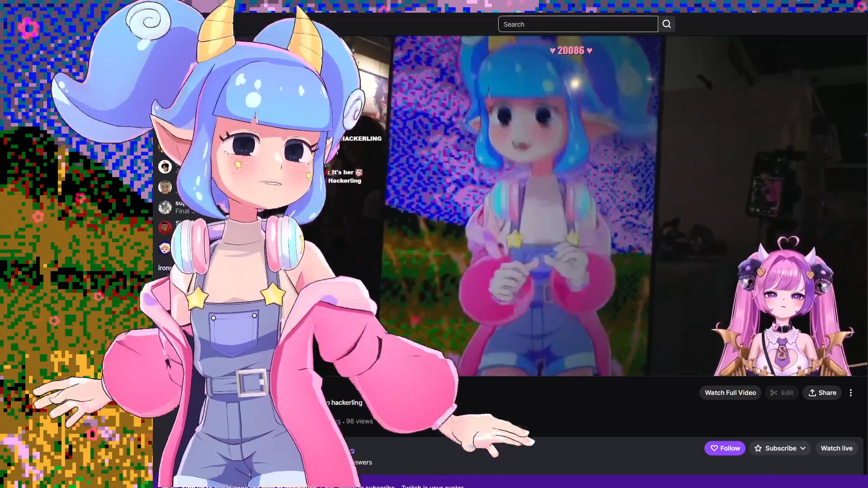The image size is (868, 488).
Task: Open Watch Full Video
Action: click(x=730, y=393)
